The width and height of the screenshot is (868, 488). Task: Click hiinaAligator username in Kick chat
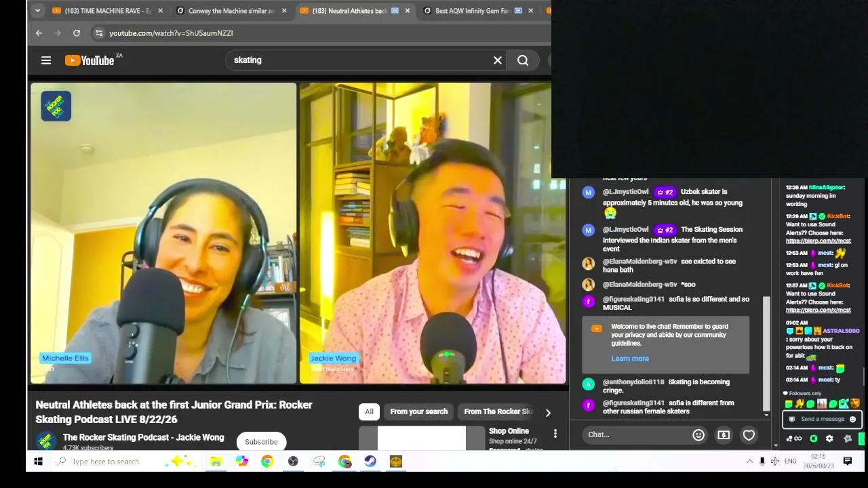point(826,187)
